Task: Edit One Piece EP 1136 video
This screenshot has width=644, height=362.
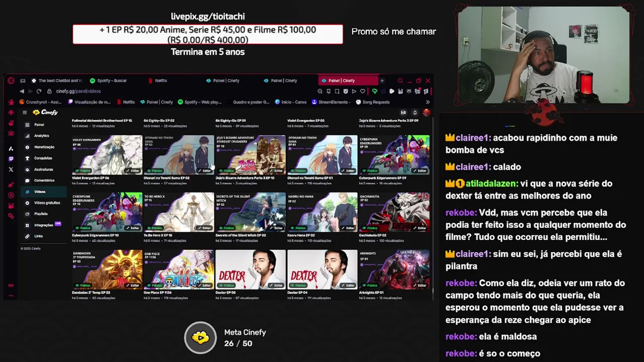Action: click(x=204, y=286)
